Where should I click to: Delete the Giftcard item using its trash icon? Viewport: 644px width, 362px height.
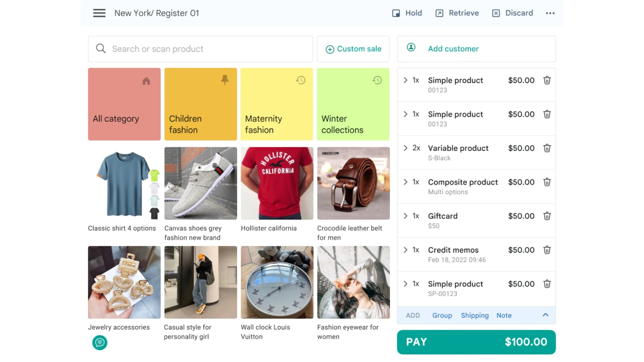547,216
